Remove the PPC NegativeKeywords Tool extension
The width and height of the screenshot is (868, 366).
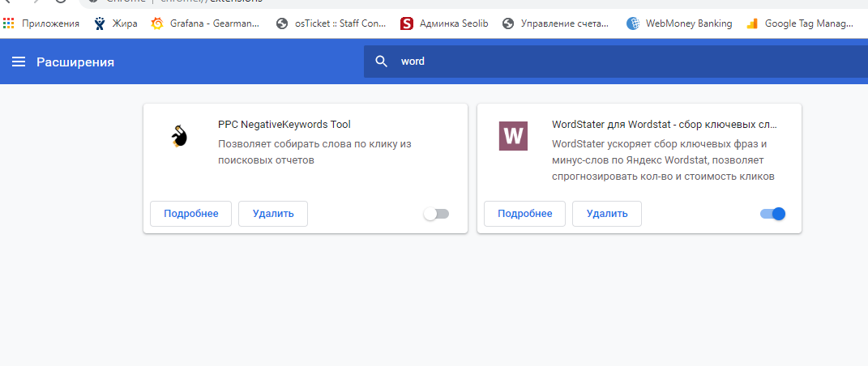pos(273,214)
